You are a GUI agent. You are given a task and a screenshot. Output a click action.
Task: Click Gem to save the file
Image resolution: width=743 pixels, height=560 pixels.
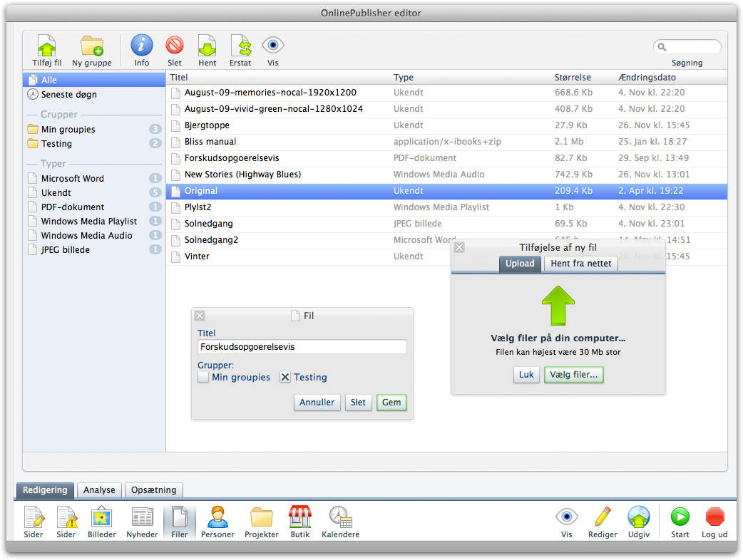pyautogui.click(x=391, y=403)
